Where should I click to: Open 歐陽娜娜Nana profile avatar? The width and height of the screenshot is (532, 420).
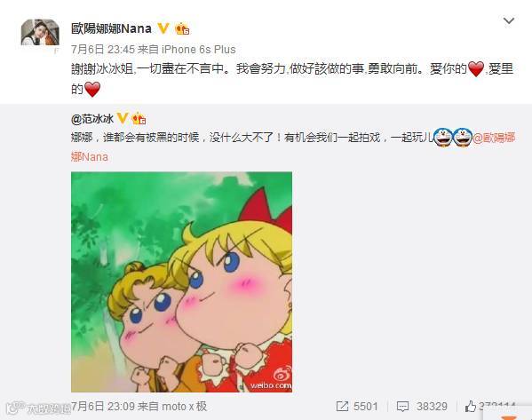(40, 32)
